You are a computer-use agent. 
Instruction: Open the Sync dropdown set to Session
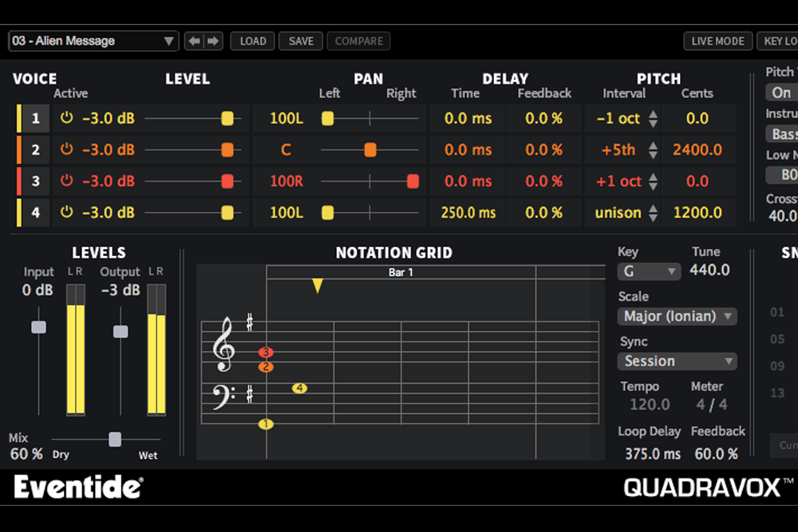click(x=677, y=361)
